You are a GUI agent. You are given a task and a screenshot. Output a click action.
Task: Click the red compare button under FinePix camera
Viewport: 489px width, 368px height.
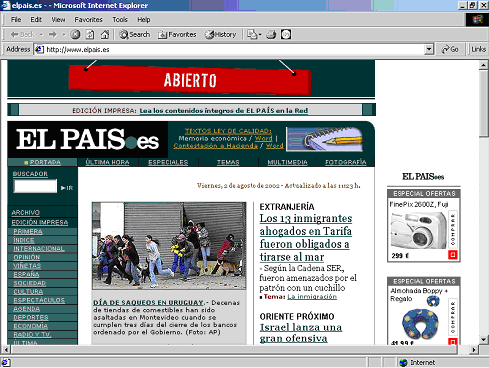[x=453, y=255]
